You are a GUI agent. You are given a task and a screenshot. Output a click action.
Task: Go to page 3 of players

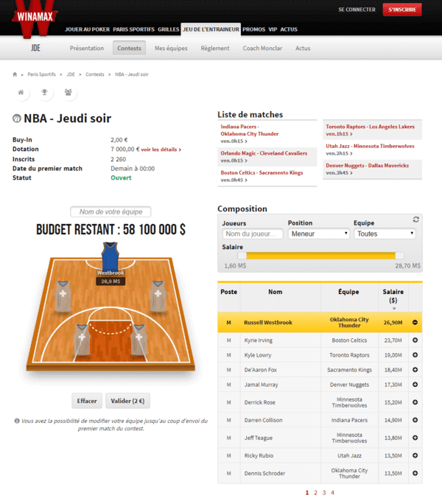324,492
